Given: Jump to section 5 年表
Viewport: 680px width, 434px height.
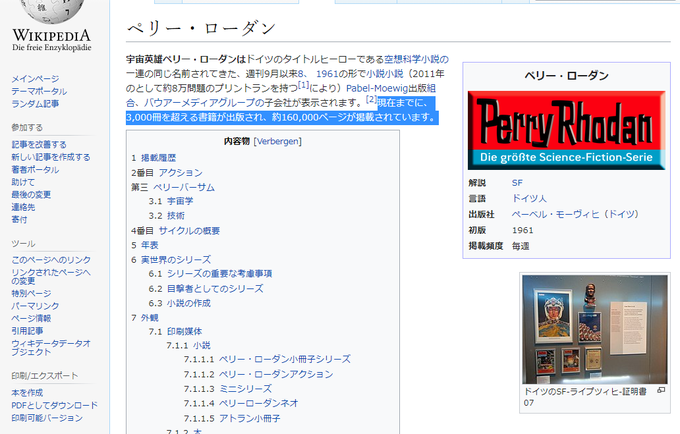Looking at the screenshot, I should (x=145, y=245).
